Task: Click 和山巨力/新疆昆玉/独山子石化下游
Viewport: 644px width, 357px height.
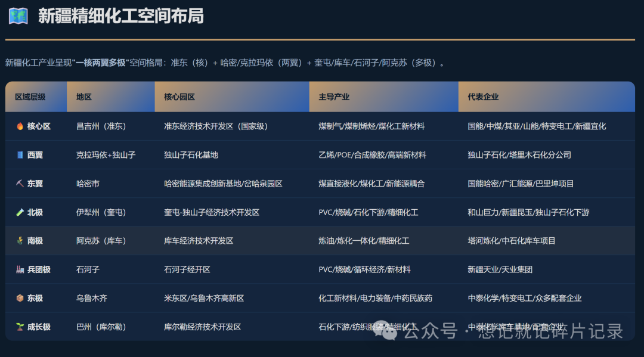Action: click(528, 213)
